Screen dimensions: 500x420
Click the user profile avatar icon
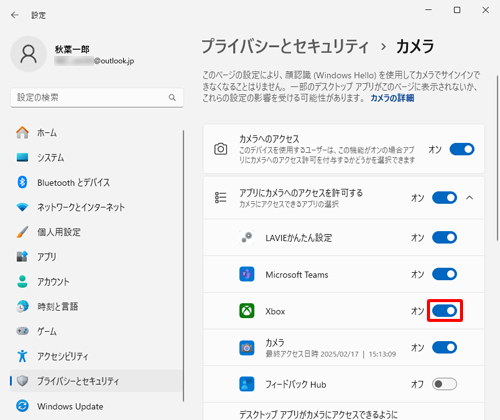point(29,54)
